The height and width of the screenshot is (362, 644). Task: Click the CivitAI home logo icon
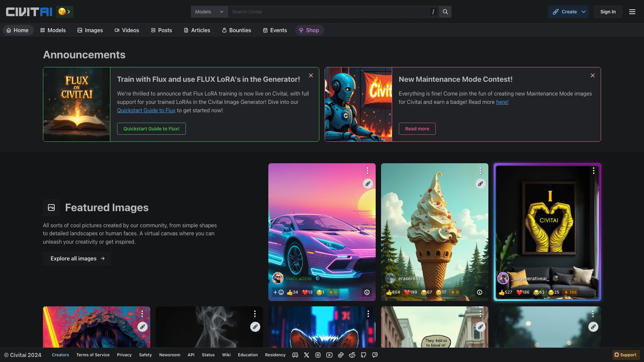(x=28, y=11)
